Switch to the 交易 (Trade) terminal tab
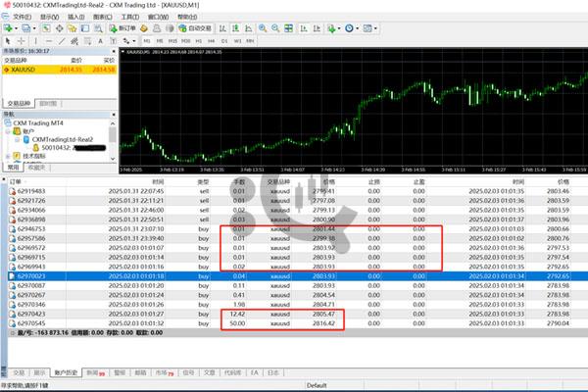This screenshot has width=588, height=392. click(19, 372)
